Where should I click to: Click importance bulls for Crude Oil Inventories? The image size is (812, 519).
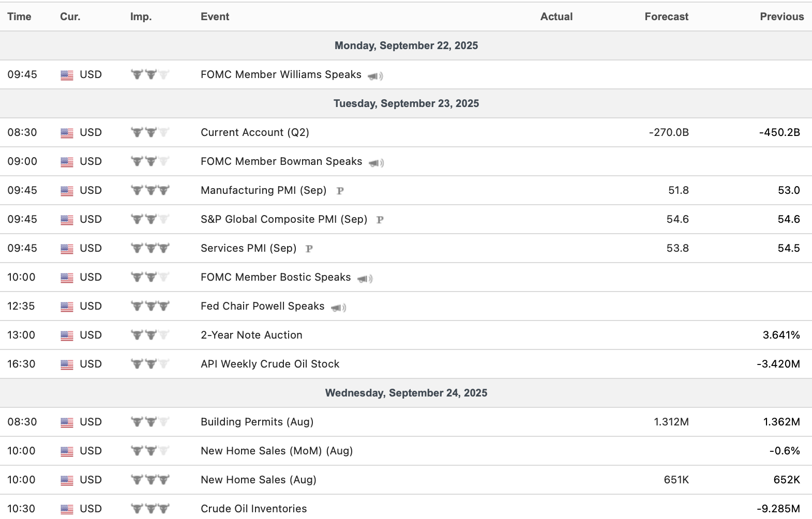[150, 509]
